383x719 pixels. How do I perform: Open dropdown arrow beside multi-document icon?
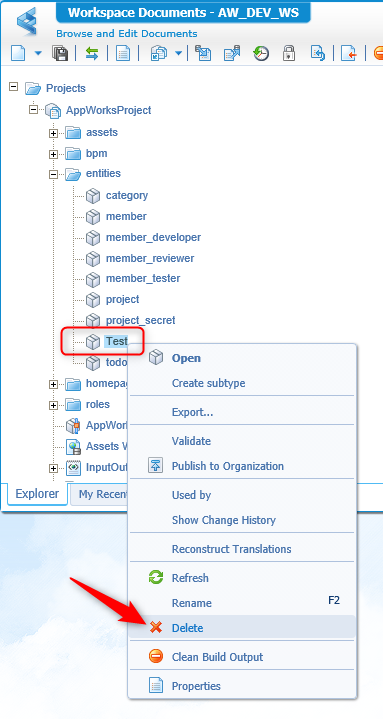click(x=178, y=53)
